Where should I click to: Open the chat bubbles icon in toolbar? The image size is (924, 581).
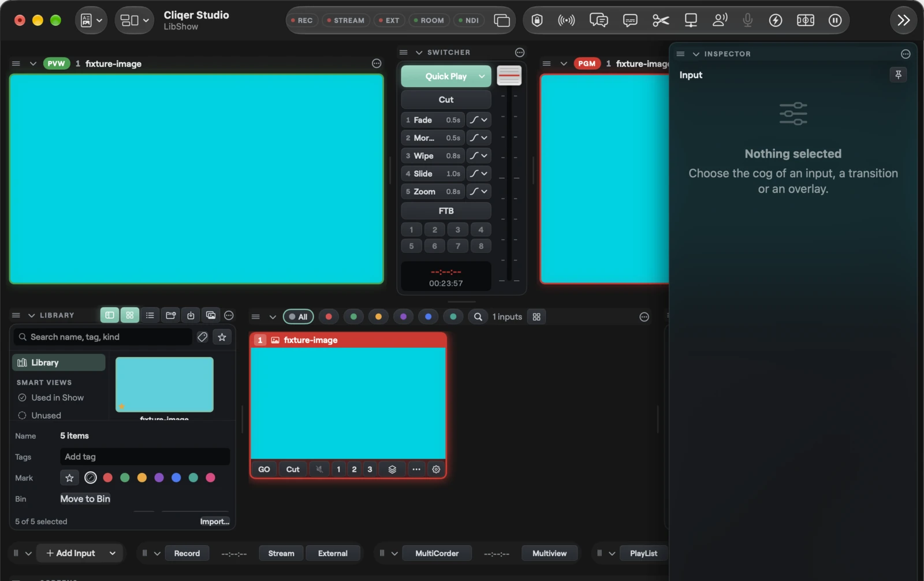point(598,21)
